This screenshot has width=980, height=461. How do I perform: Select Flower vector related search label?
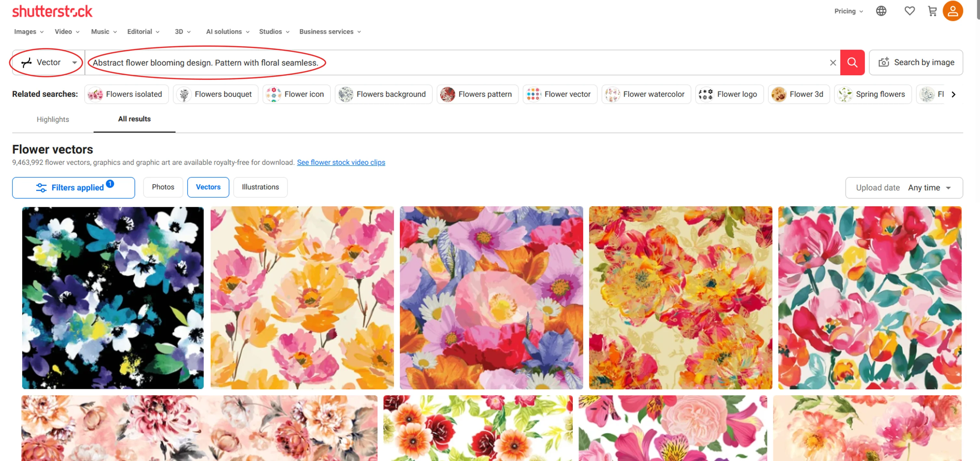click(x=567, y=94)
